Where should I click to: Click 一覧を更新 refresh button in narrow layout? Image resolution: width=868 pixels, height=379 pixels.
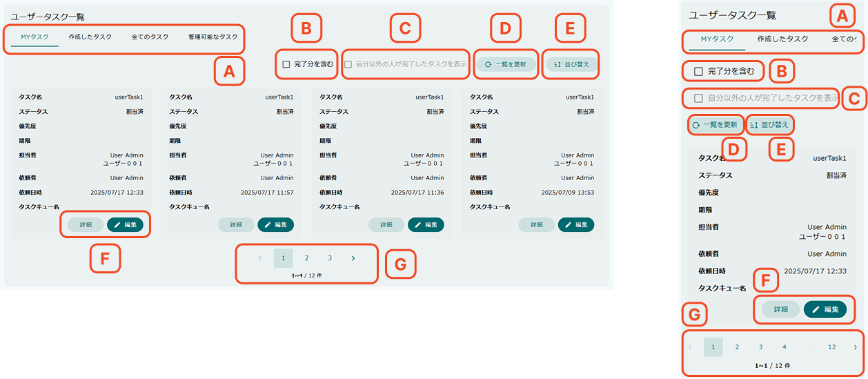(x=715, y=125)
